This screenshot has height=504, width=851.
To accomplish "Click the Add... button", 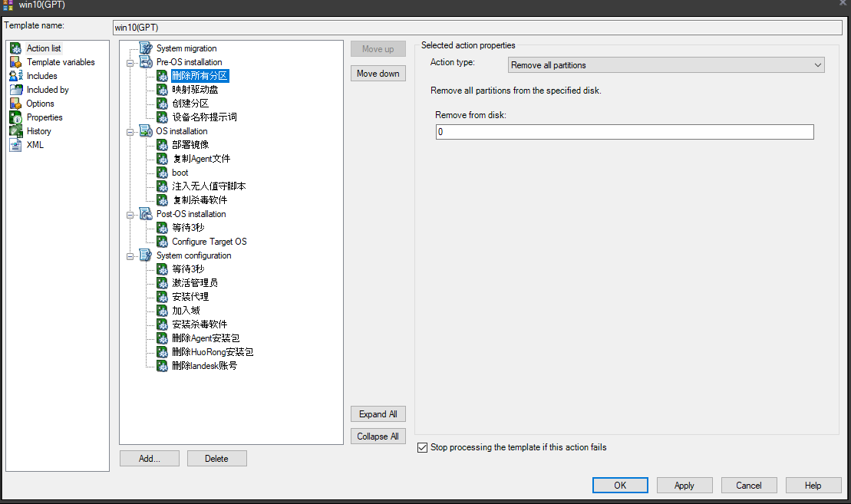I will [149, 459].
